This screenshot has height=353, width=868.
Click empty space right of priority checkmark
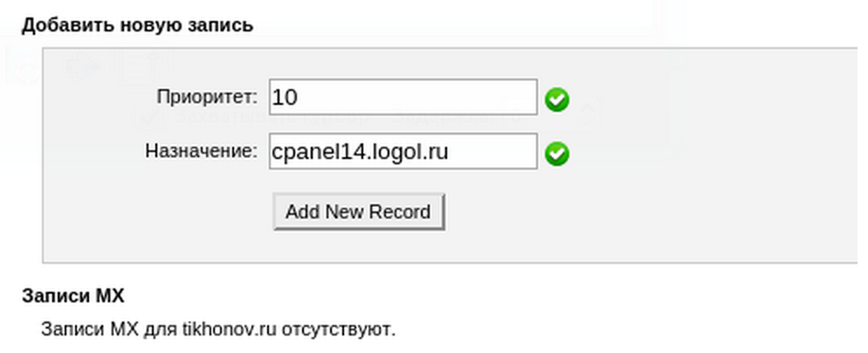(x=708, y=100)
